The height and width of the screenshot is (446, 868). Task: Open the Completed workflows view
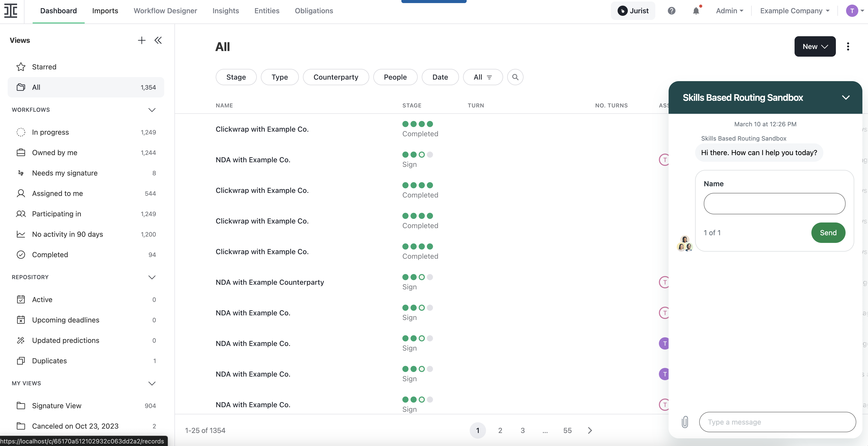pyautogui.click(x=86, y=255)
